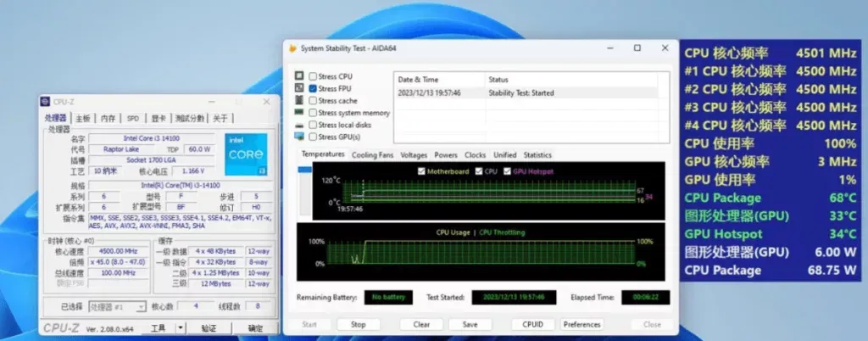Open the SPD tab in CPU-Z
The width and height of the screenshot is (868, 341).
click(x=133, y=119)
